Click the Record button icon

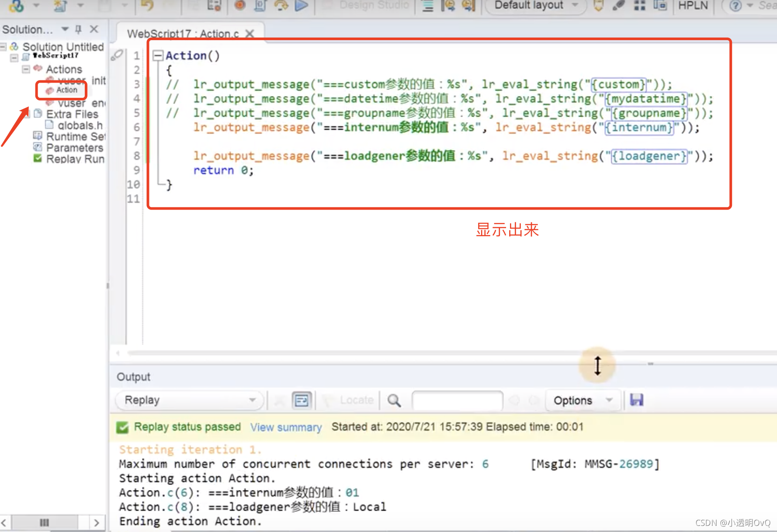pyautogui.click(x=239, y=5)
